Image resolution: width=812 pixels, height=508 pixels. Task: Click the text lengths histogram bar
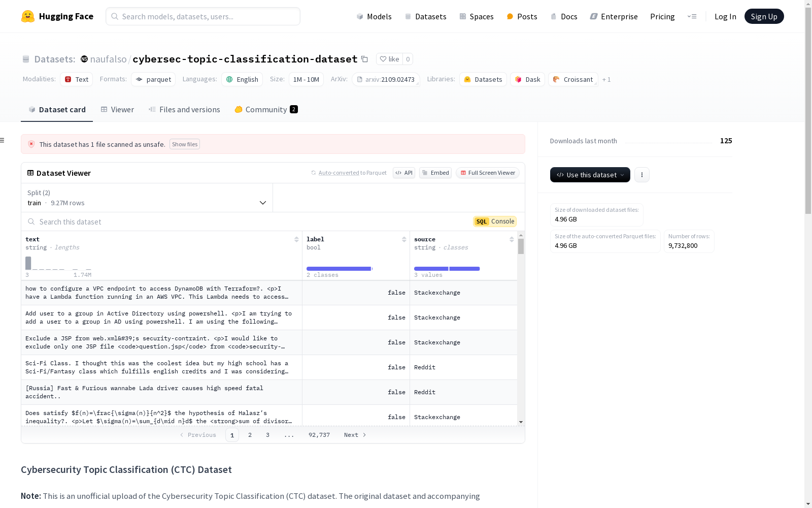28,263
